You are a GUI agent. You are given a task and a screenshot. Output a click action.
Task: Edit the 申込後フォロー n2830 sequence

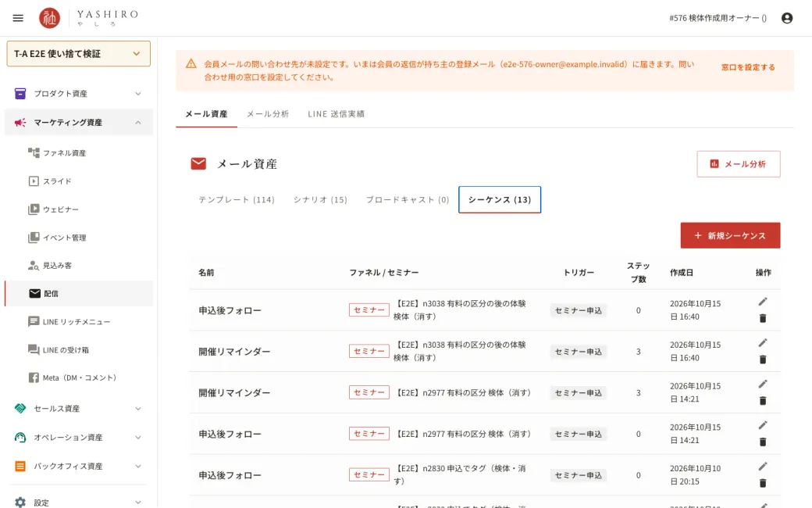click(763, 467)
